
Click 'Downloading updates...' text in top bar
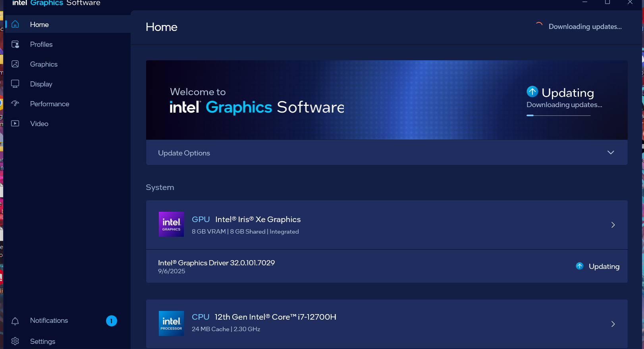(x=585, y=27)
